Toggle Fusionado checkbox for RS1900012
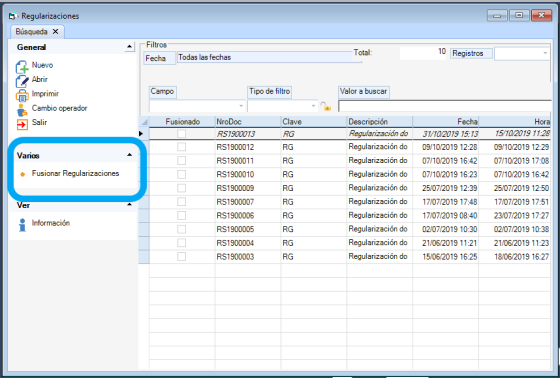 tap(181, 147)
